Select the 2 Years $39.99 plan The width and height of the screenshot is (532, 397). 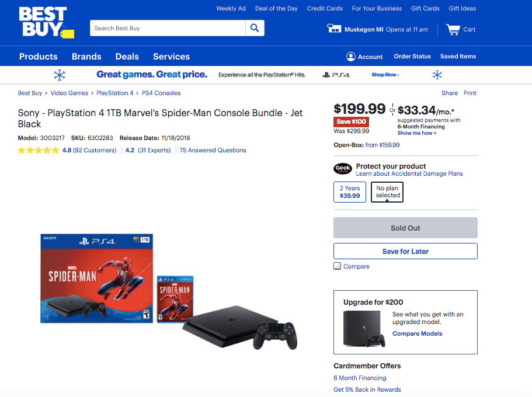350,192
